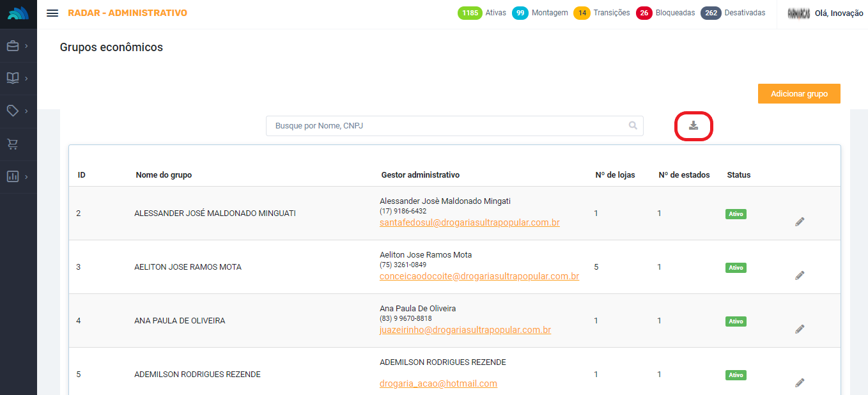The height and width of the screenshot is (395, 868).
Task: Edit Alessander José Maldonado Minguati group
Action: point(800,222)
